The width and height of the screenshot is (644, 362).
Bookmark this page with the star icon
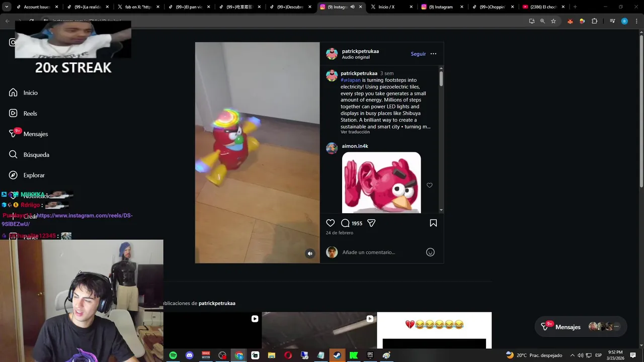[x=553, y=21]
